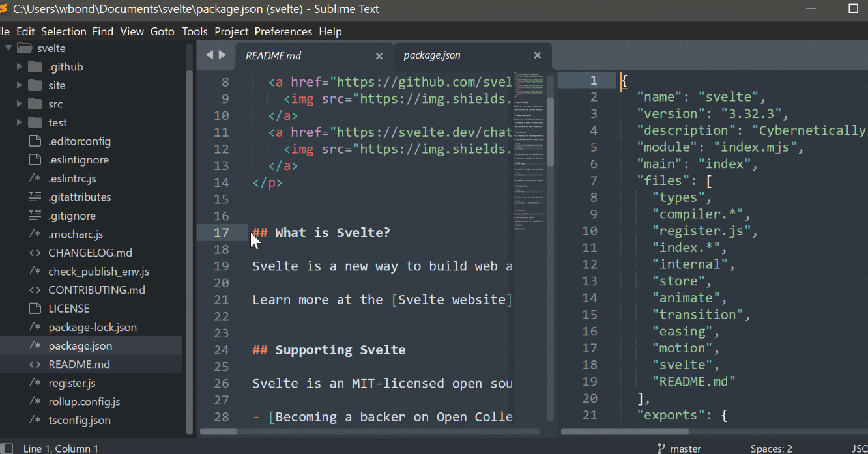Go to previous tab with left arrow
The height and width of the screenshot is (454, 868).
(x=210, y=55)
